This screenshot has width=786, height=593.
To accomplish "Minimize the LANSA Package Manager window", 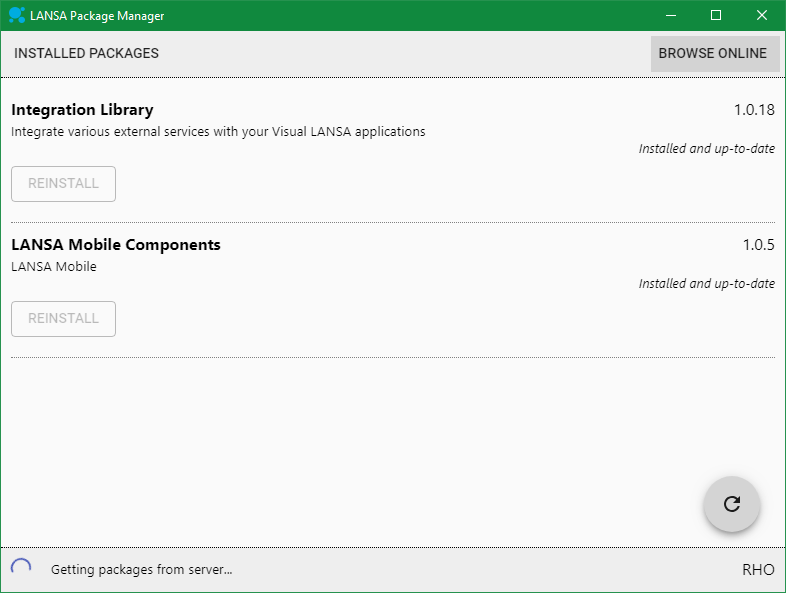I will coord(670,15).
